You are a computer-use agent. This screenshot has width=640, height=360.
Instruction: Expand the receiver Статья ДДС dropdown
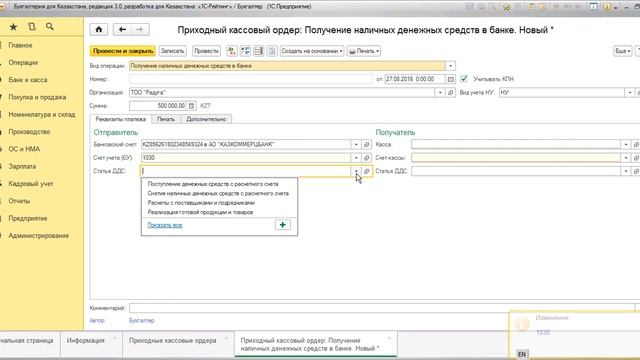(626, 171)
